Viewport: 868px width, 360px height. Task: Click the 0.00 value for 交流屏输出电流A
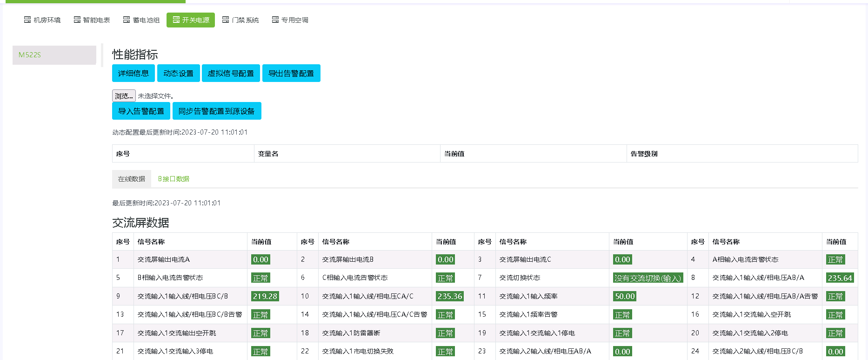[x=260, y=259]
